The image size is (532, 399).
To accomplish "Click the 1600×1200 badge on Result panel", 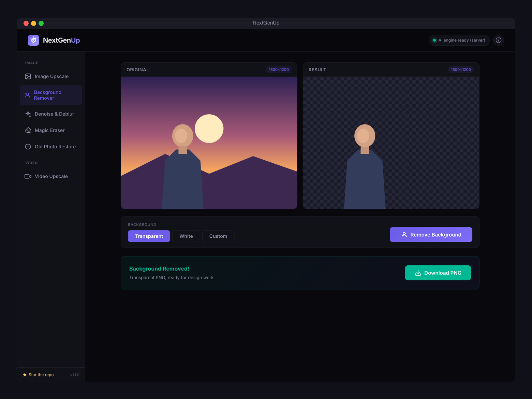I will [x=461, y=70].
